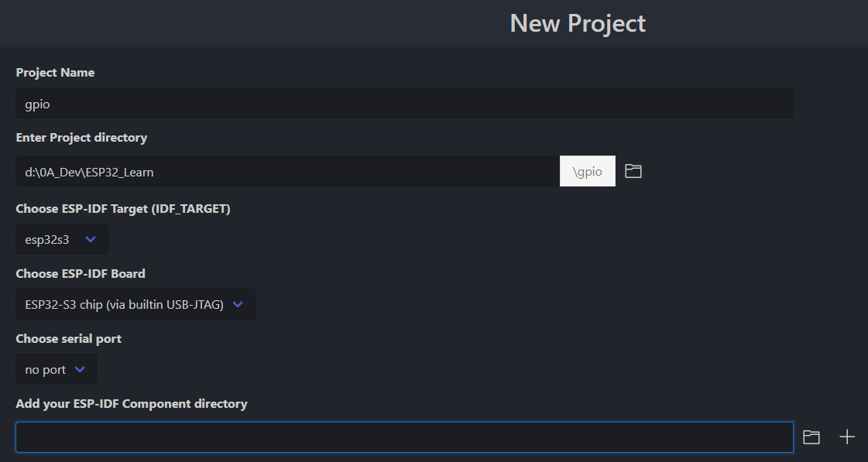The height and width of the screenshot is (462, 868).
Task: Open the 'no port' serial port dropdown
Action: (x=56, y=370)
